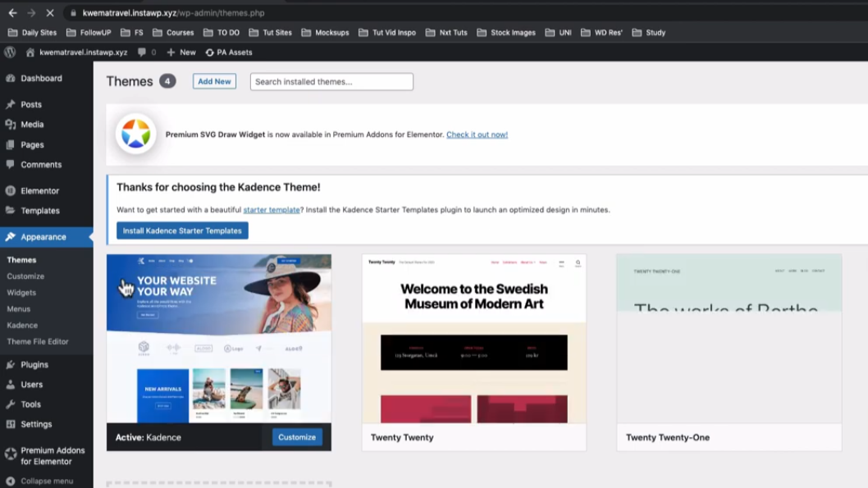Open the Theme File Editor submenu item
This screenshot has height=488, width=868.
(38, 341)
